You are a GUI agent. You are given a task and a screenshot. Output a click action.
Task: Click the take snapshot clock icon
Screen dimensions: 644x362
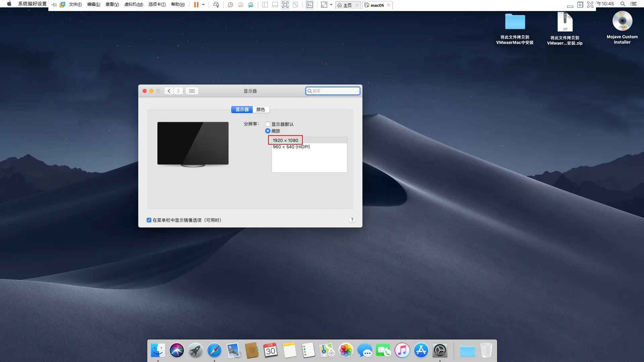pyautogui.click(x=230, y=5)
